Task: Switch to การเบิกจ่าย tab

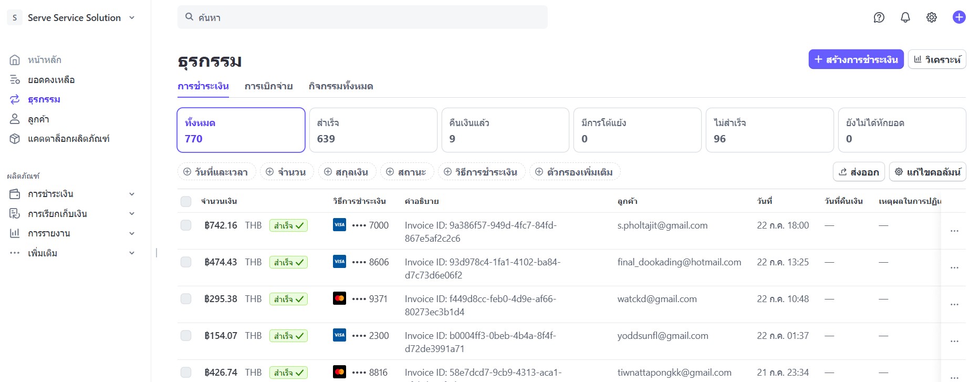Action: (x=268, y=86)
